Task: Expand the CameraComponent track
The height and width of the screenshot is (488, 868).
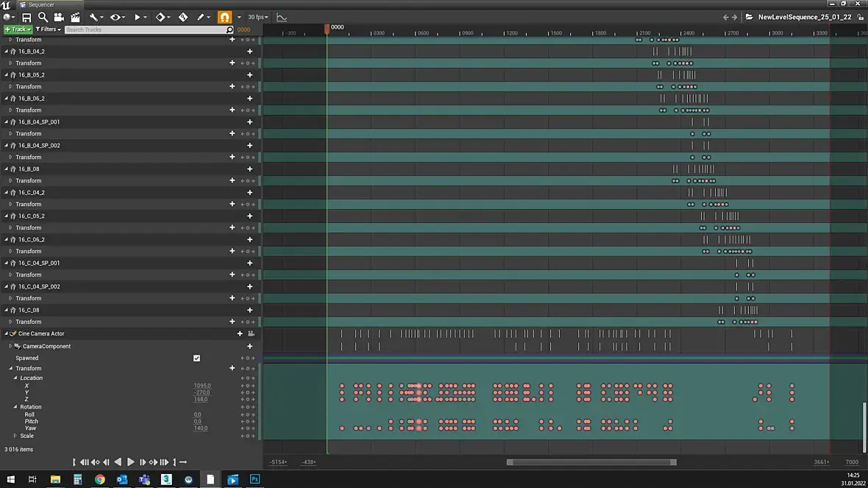Action: [10, 346]
